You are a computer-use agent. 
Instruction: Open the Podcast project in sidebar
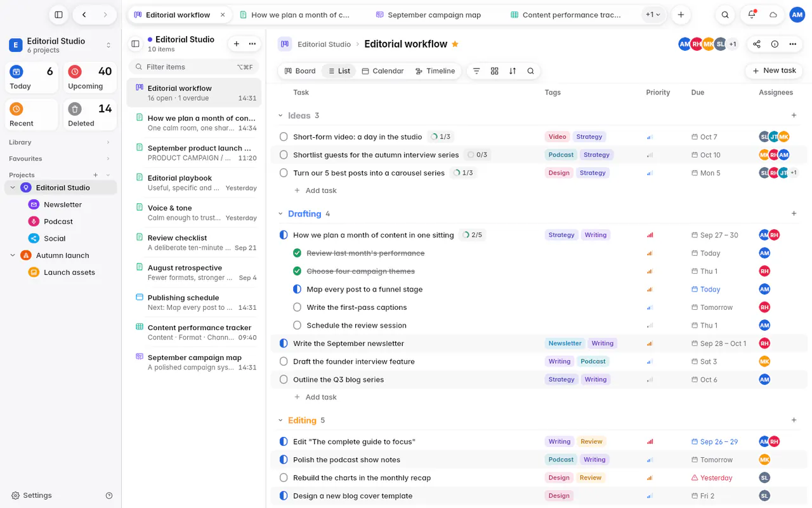(x=58, y=222)
